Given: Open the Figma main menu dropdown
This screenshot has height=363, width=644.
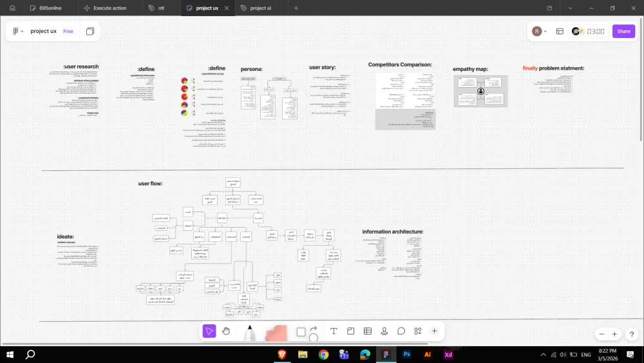Looking at the screenshot, I should 17,31.
